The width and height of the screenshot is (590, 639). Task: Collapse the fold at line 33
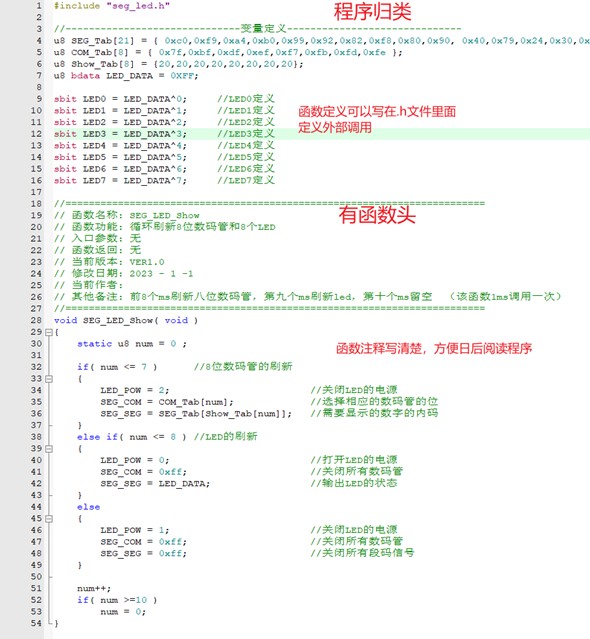[x=48, y=379]
